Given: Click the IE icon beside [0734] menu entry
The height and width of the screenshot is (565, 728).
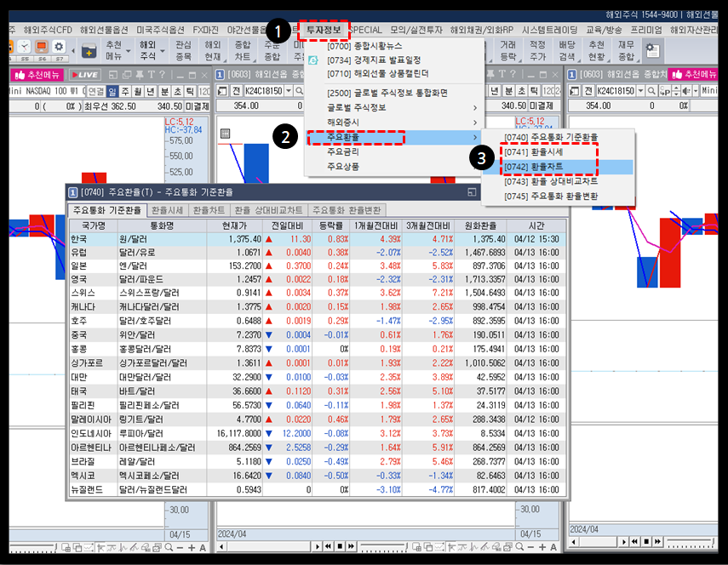Looking at the screenshot, I should pos(313,60).
